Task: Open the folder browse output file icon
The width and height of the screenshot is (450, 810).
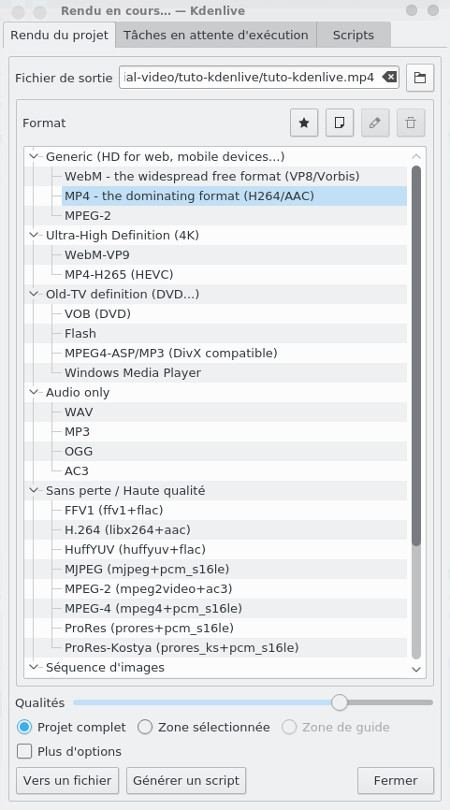Action: click(x=420, y=78)
